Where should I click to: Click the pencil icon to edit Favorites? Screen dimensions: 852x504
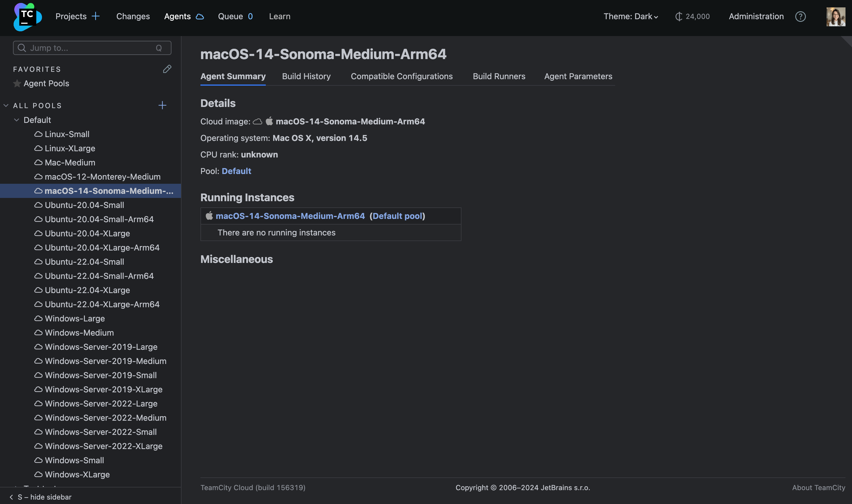[167, 69]
